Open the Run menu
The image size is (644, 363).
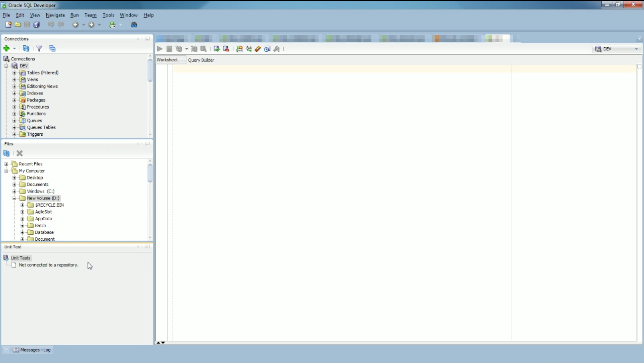click(x=74, y=15)
